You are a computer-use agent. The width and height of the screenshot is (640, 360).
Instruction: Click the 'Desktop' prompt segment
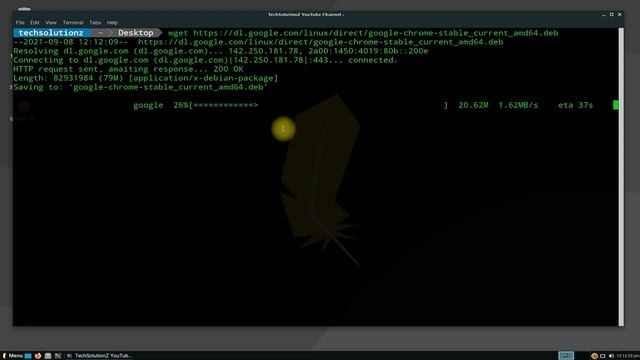[136, 33]
